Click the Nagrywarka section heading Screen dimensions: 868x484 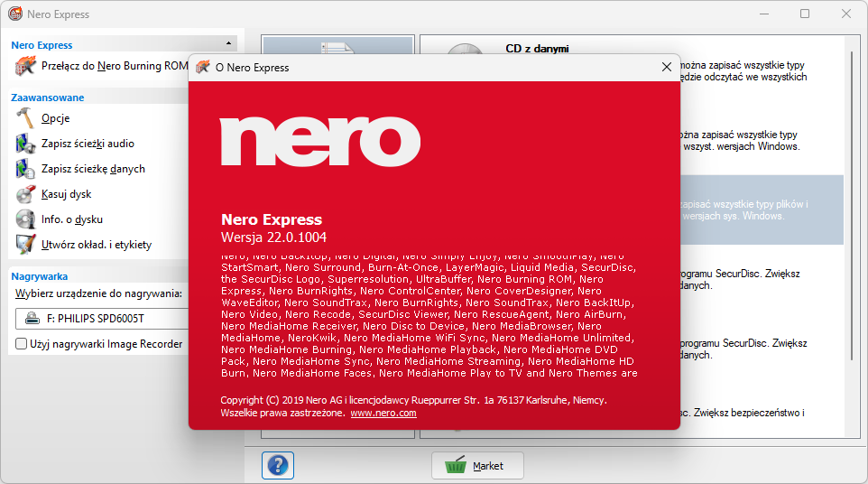point(40,276)
